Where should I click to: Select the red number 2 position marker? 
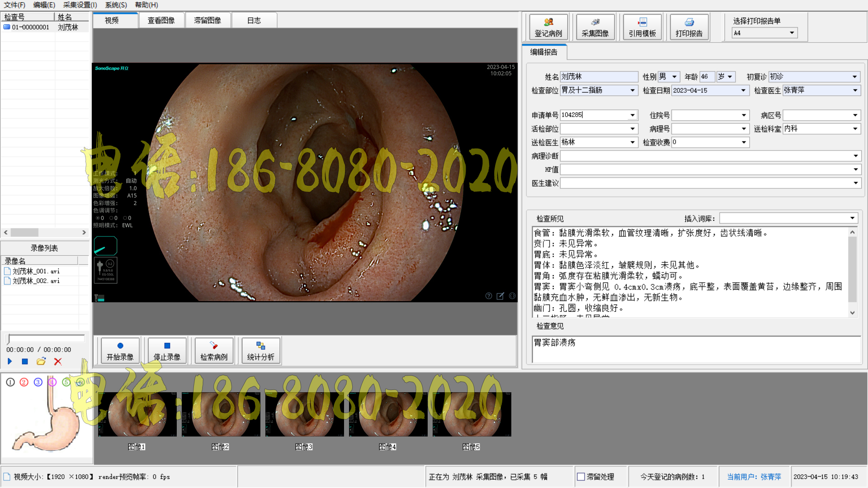click(x=24, y=382)
